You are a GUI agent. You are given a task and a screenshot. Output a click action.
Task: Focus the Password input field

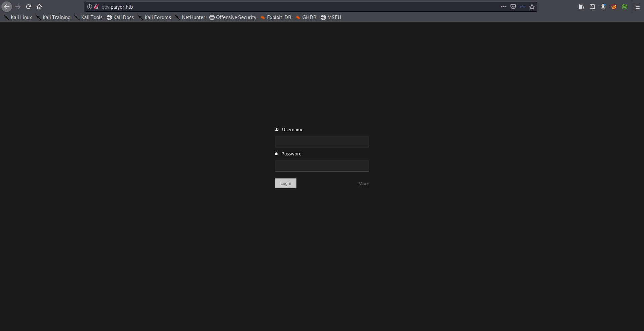(x=322, y=165)
